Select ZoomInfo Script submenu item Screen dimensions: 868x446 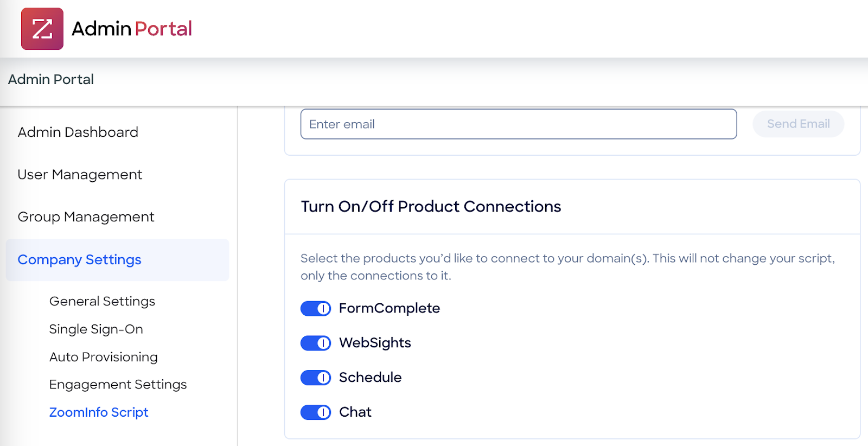point(99,412)
